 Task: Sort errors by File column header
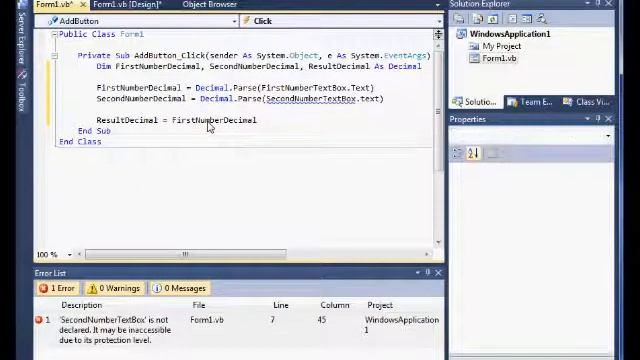click(199, 305)
